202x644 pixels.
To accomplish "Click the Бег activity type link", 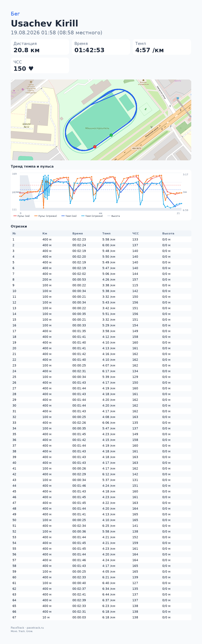I will (15, 14).
